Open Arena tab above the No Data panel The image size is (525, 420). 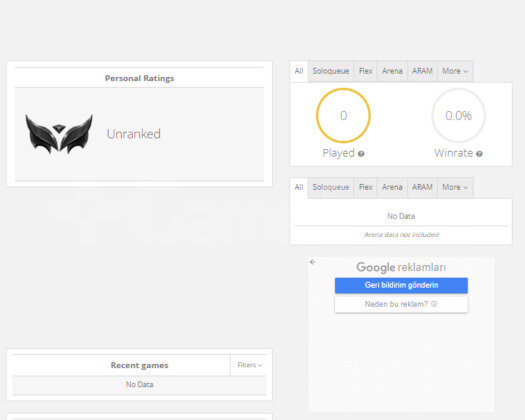tap(392, 187)
